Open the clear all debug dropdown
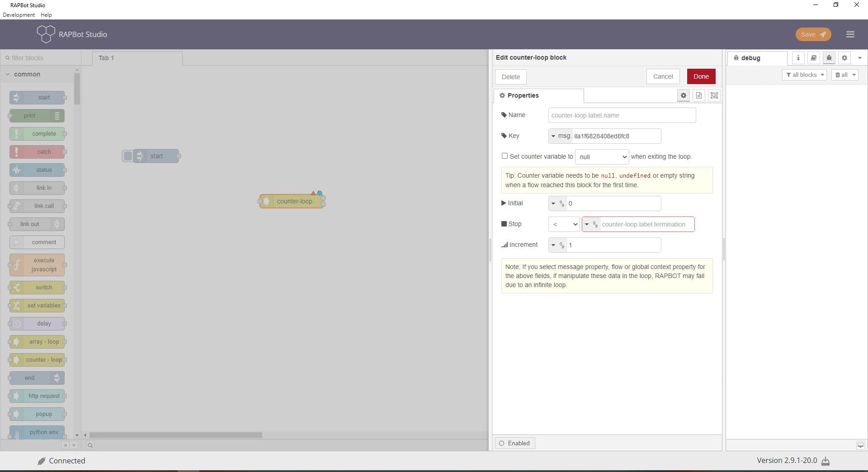 pos(844,75)
